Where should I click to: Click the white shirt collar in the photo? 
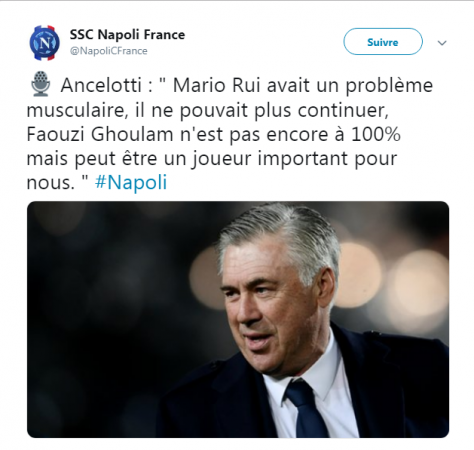tap(310, 370)
